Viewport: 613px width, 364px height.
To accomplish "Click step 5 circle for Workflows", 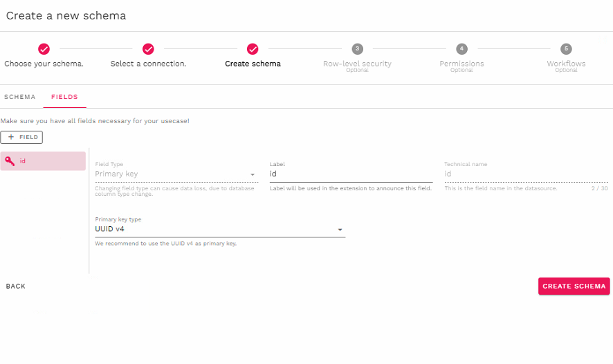I will pyautogui.click(x=566, y=49).
